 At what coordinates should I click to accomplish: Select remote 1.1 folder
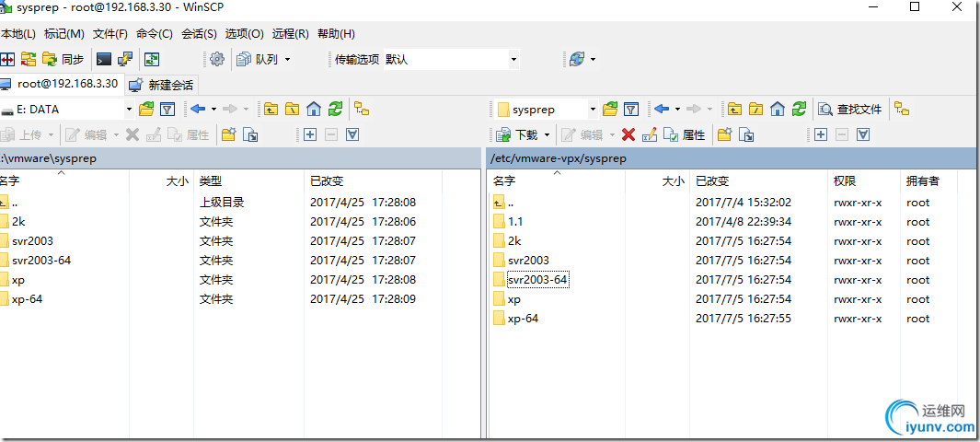coord(515,221)
